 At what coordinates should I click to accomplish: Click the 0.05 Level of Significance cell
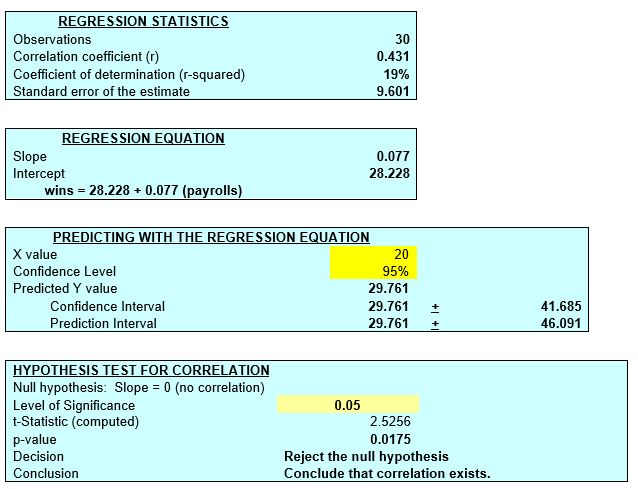(x=348, y=405)
